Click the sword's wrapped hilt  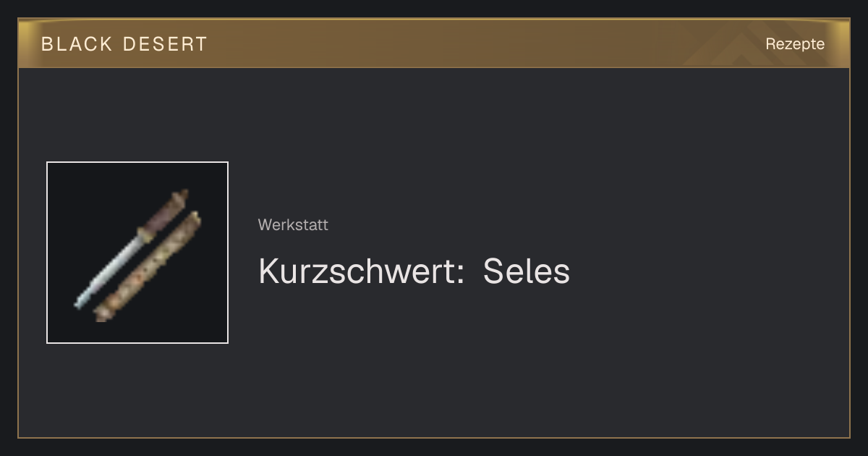(x=166, y=214)
